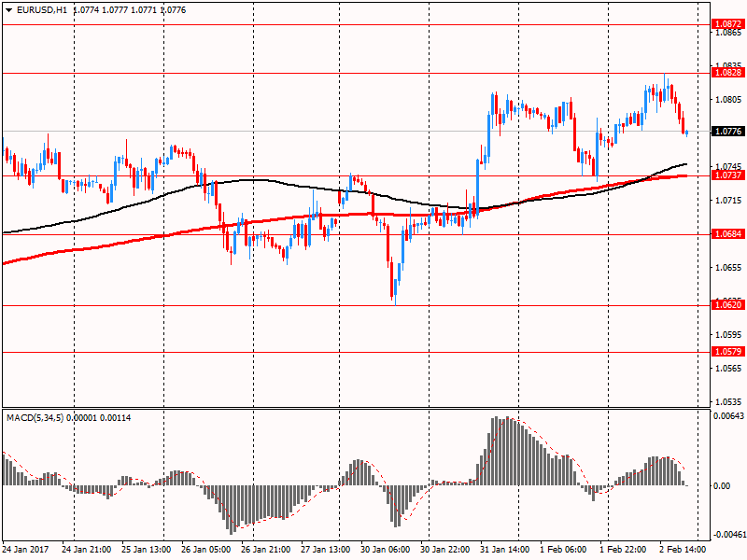Select the 1.0828 red price level tag
The width and height of the screenshot is (747, 560).
(727, 72)
